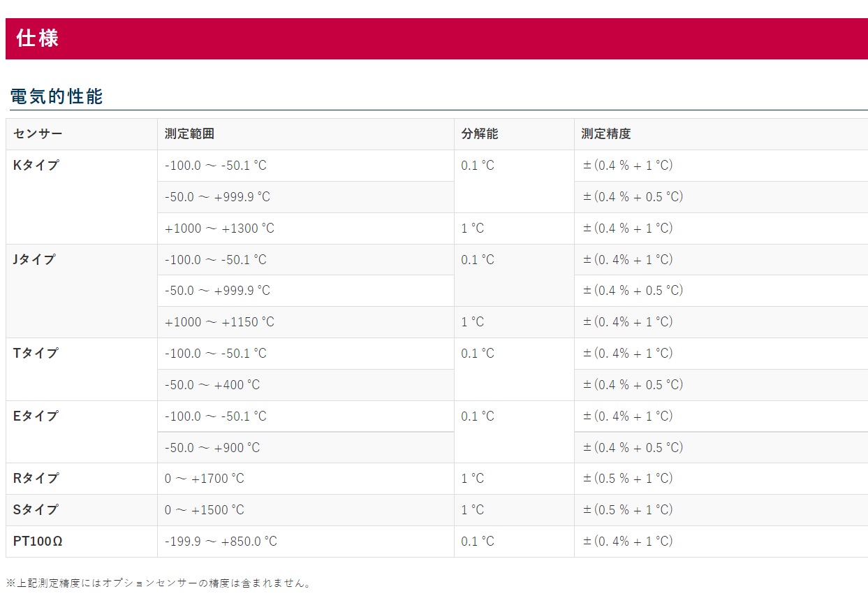
Task: Click the 測定精度 column header
Action: (x=606, y=134)
